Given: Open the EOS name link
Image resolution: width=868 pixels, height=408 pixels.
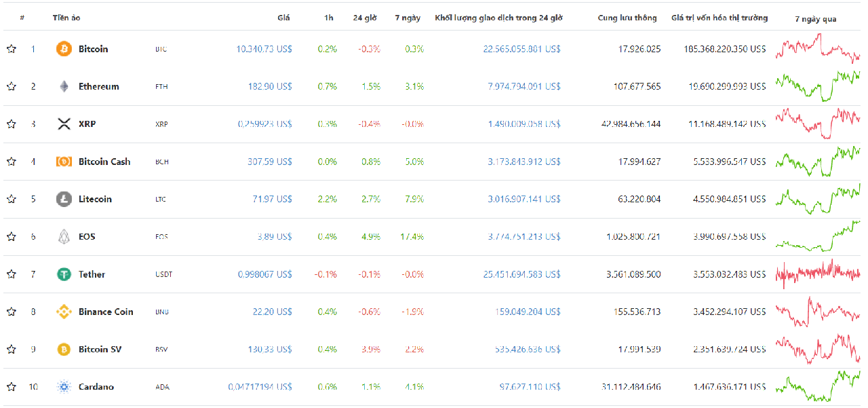Looking at the screenshot, I should 87,236.
